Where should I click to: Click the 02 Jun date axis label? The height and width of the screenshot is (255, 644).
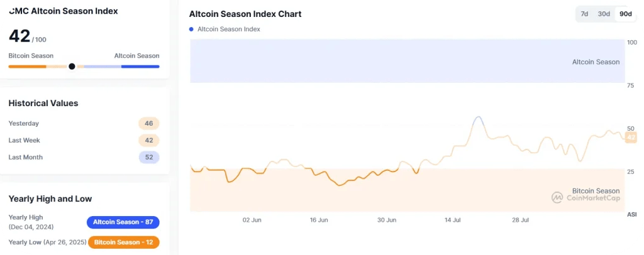[x=252, y=220]
